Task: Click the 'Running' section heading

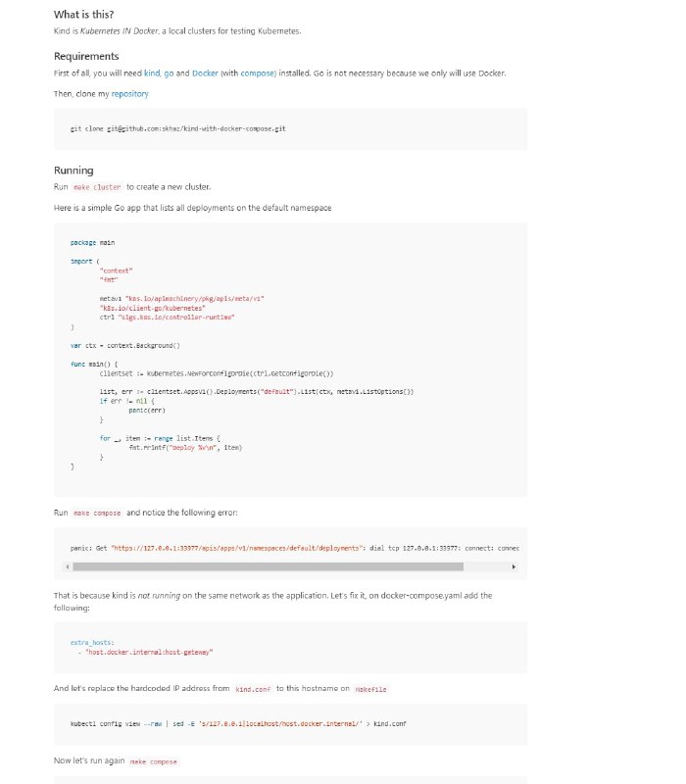Action: tap(73, 170)
